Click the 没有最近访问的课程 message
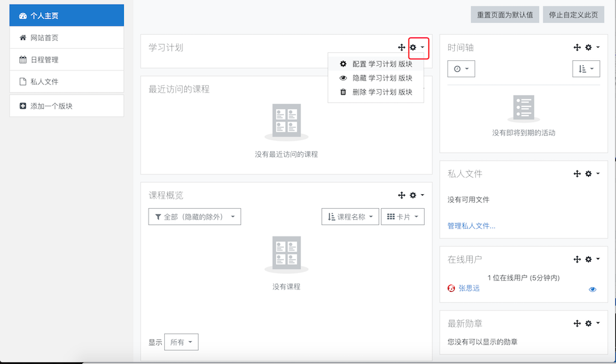The height and width of the screenshot is (364, 616). click(286, 155)
